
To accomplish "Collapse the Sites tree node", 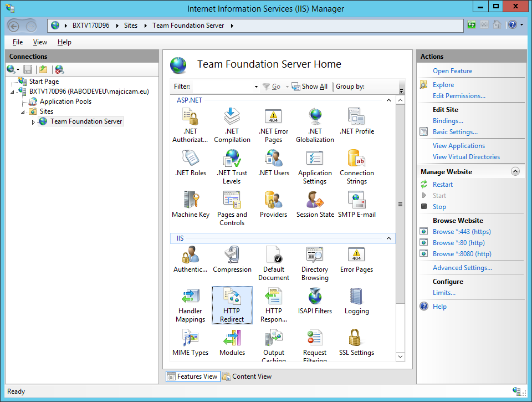I will pyautogui.click(x=23, y=112).
